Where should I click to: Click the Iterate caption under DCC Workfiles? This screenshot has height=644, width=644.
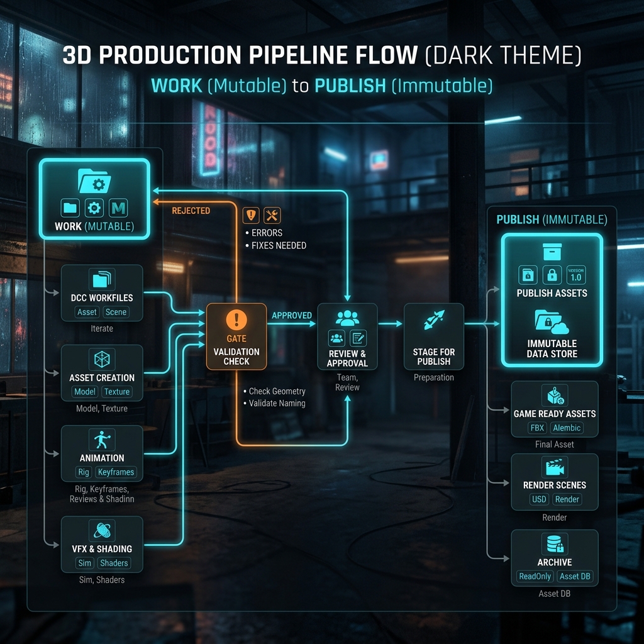click(102, 328)
